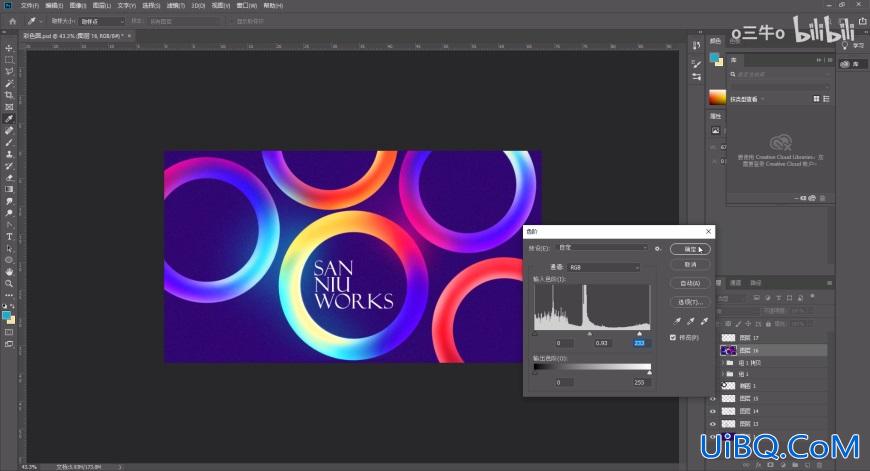This screenshot has width=870, height=471.
Task: Select the Hand tool
Action: click(9, 272)
